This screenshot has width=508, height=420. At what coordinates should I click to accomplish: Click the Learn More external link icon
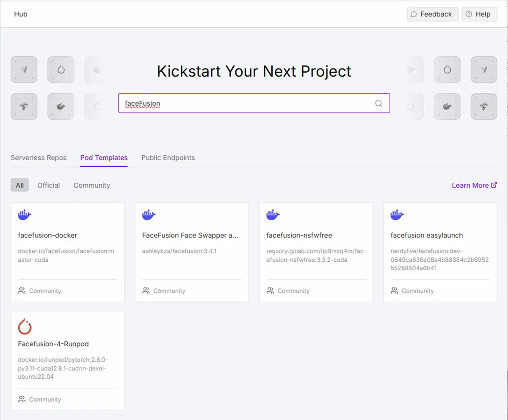point(494,185)
